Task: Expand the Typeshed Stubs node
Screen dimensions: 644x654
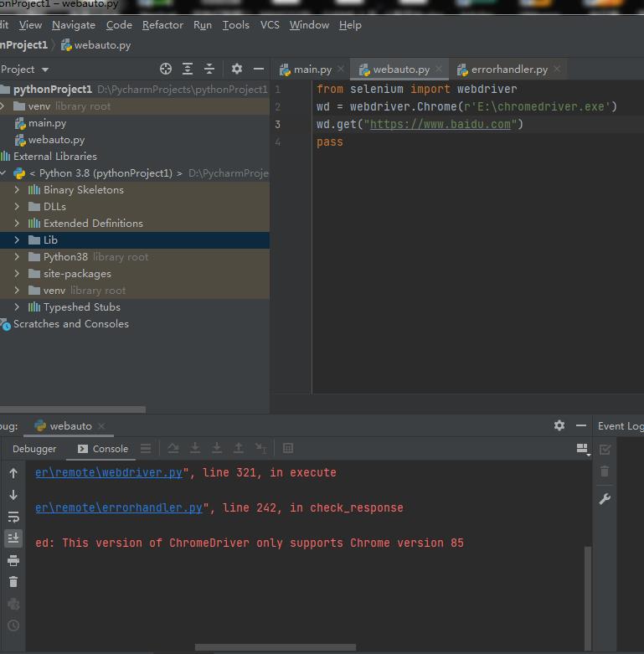Action: pyautogui.click(x=17, y=307)
